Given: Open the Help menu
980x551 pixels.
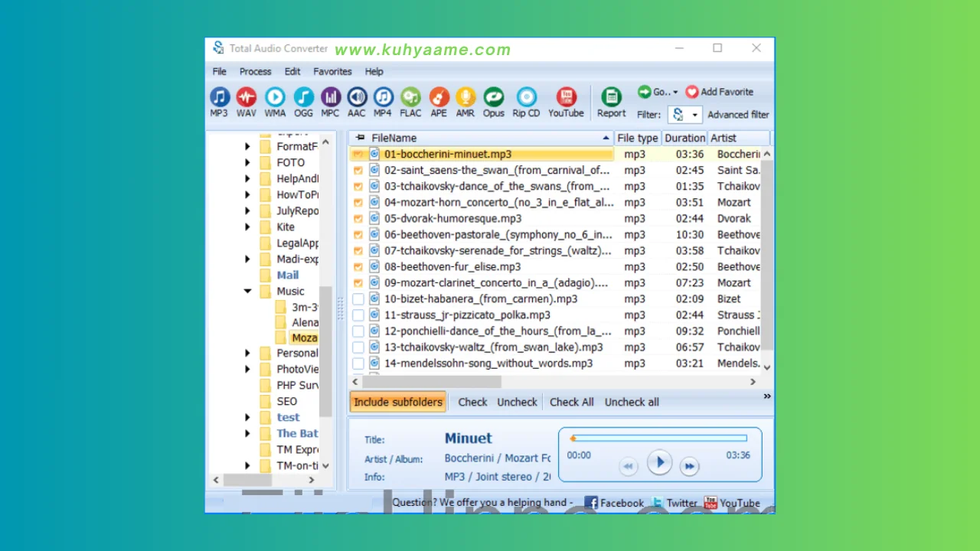Looking at the screenshot, I should (x=374, y=71).
